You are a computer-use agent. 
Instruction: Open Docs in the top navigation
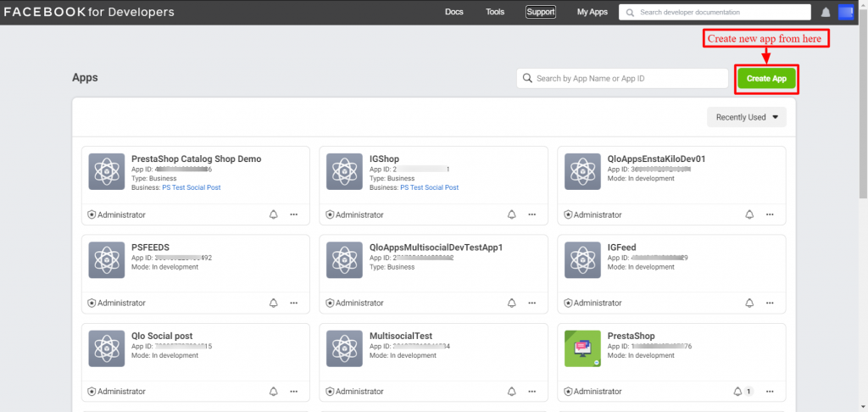point(454,12)
